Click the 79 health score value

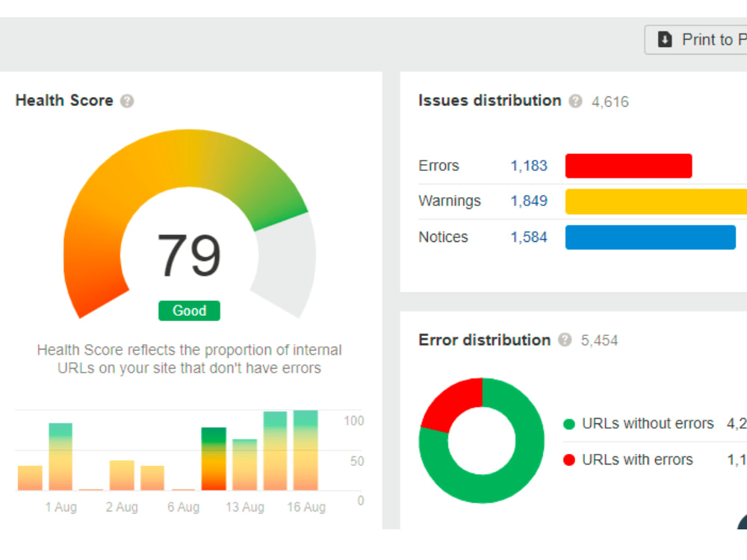pyautogui.click(x=189, y=255)
